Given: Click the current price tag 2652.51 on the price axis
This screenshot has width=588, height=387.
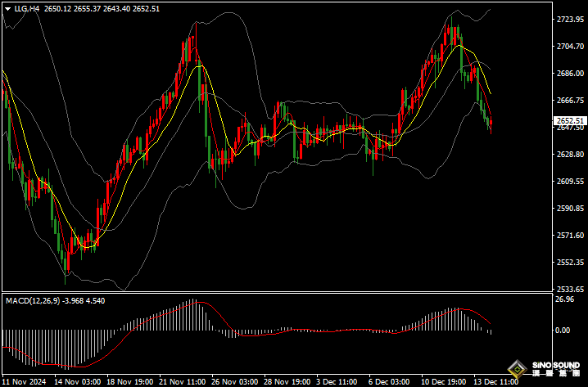Looking at the screenshot, I should pos(570,120).
